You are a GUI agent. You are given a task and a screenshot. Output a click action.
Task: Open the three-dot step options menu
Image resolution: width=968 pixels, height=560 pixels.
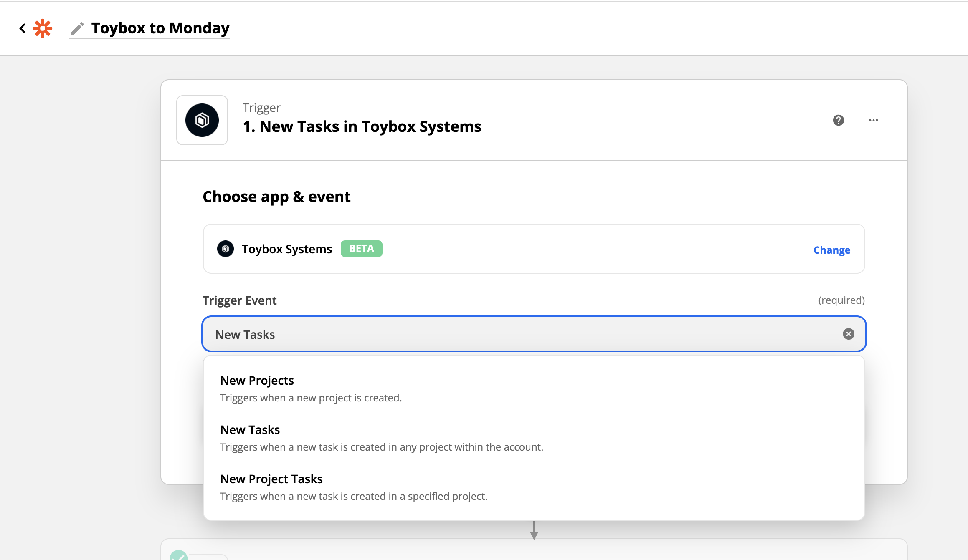[873, 120]
